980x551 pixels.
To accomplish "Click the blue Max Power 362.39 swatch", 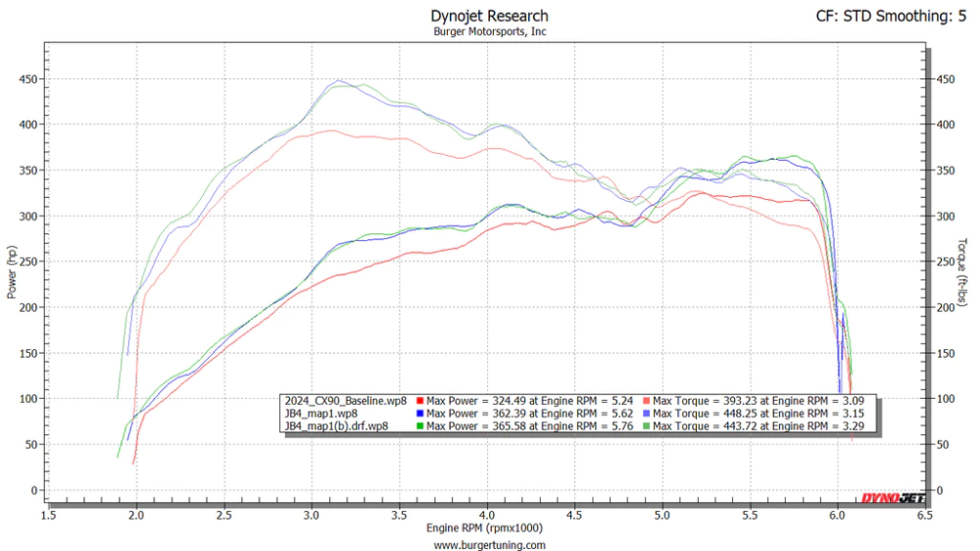I will click(420, 414).
